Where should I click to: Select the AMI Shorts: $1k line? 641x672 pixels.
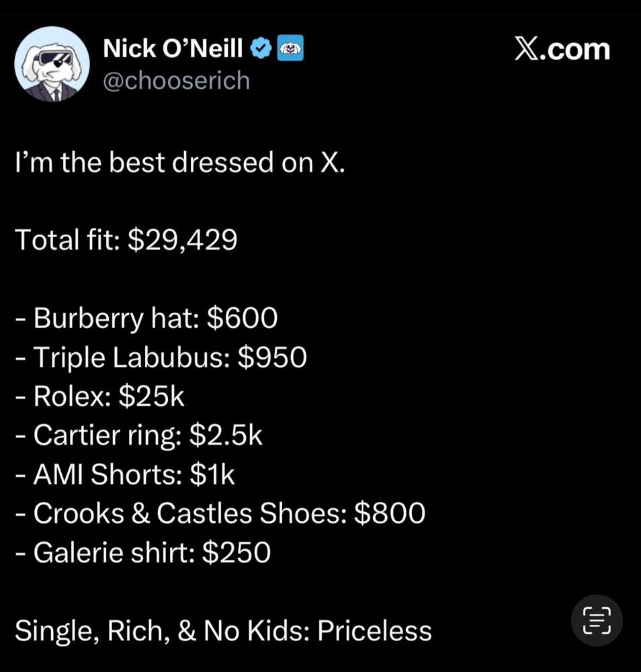126,474
